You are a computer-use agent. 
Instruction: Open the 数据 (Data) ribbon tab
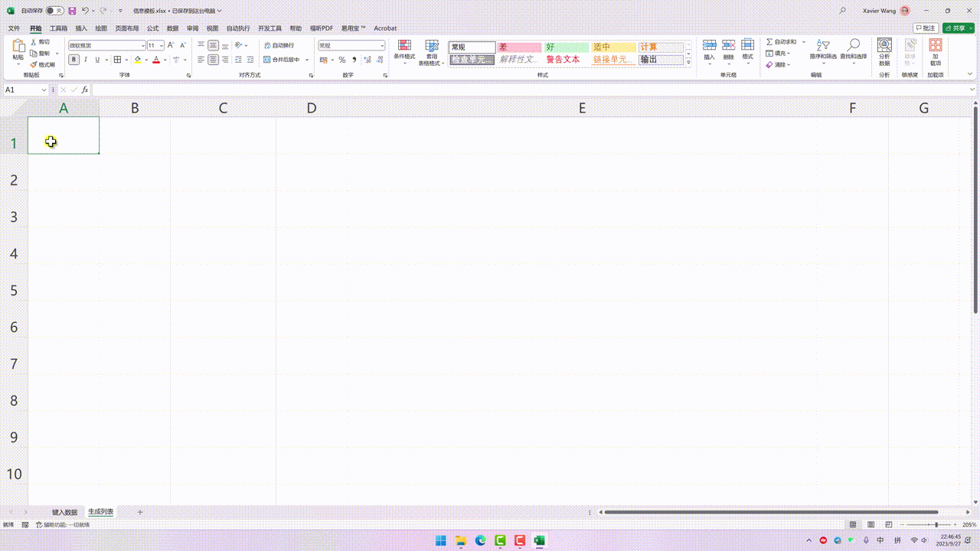click(x=173, y=28)
